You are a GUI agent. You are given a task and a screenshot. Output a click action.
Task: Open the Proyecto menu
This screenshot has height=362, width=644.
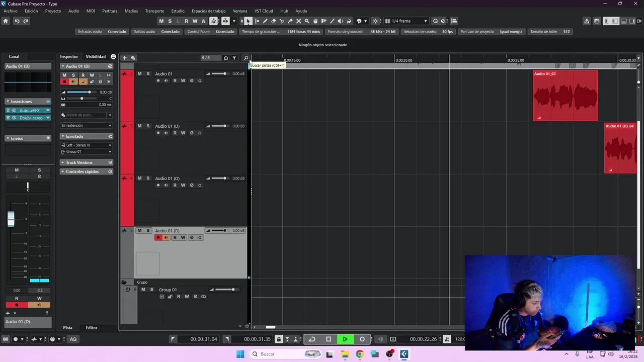tap(53, 11)
